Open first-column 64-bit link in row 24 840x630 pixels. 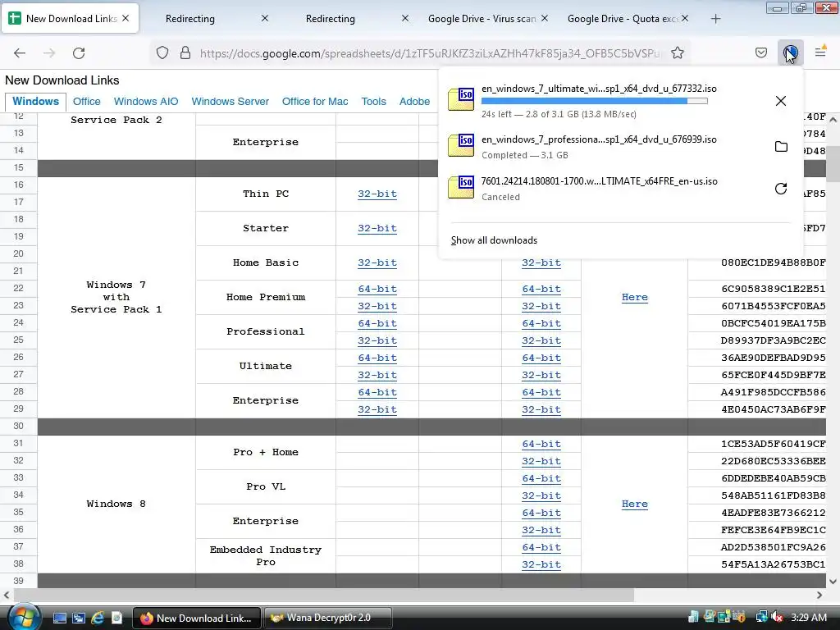tap(377, 323)
